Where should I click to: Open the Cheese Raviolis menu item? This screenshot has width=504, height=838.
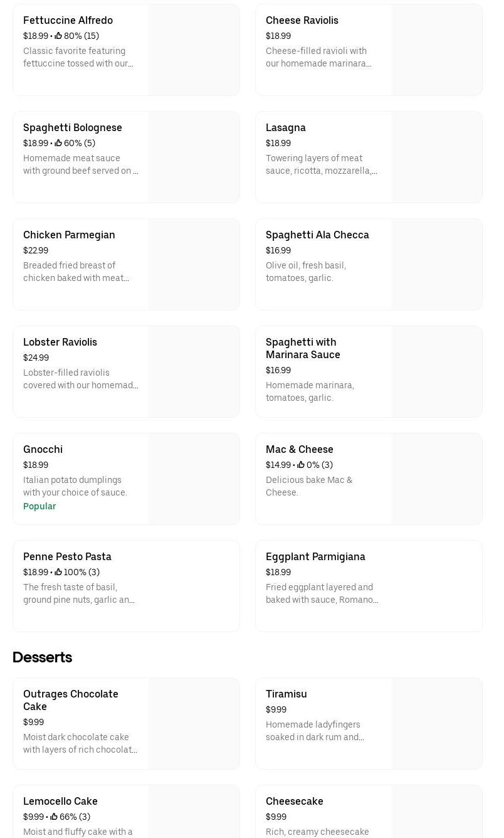pyautogui.click(x=302, y=20)
